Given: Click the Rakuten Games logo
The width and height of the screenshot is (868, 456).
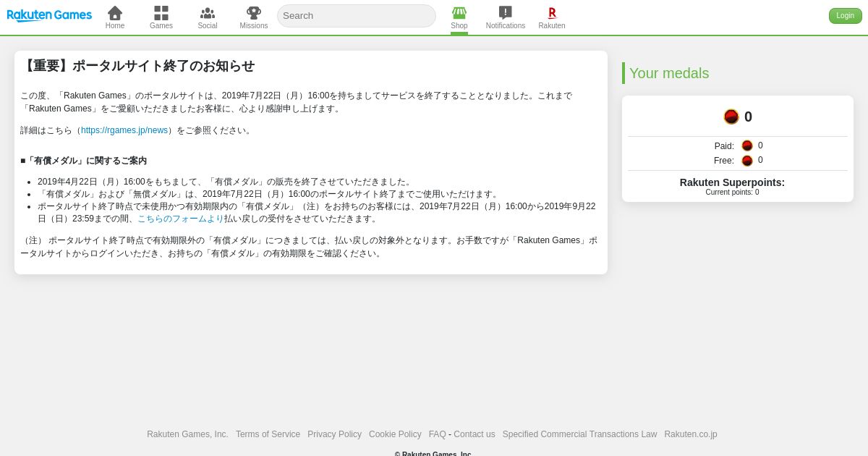Looking at the screenshot, I should pos(49,15).
